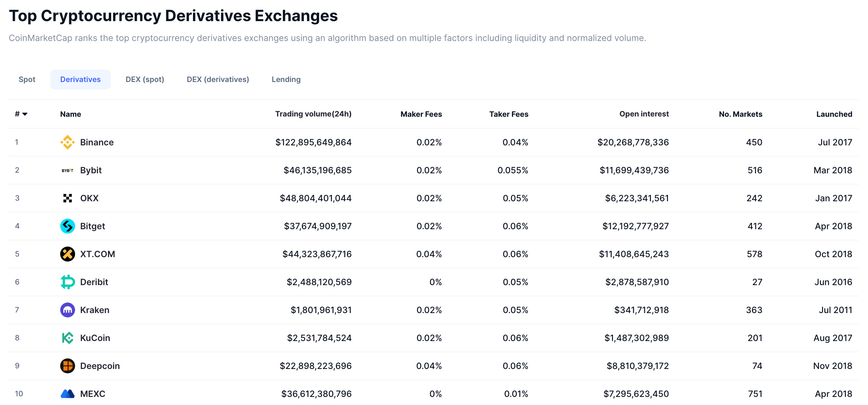
Task: Click the Deepcoin orange logo icon
Action: [67, 366]
